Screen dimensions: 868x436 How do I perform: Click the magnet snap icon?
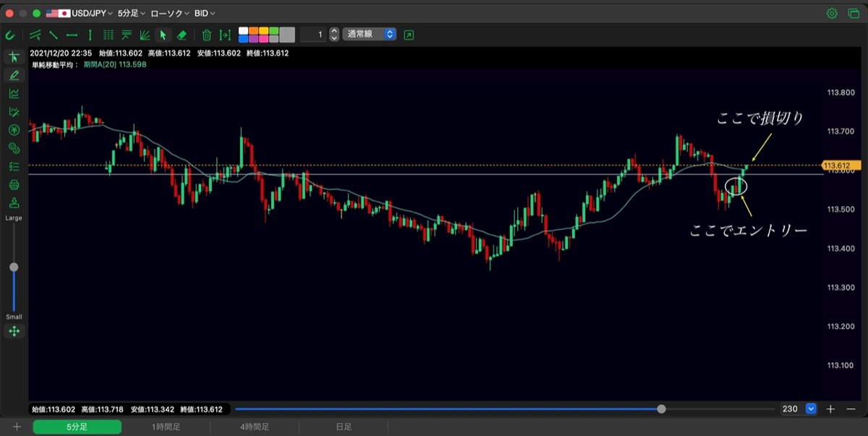pyautogui.click(x=10, y=35)
